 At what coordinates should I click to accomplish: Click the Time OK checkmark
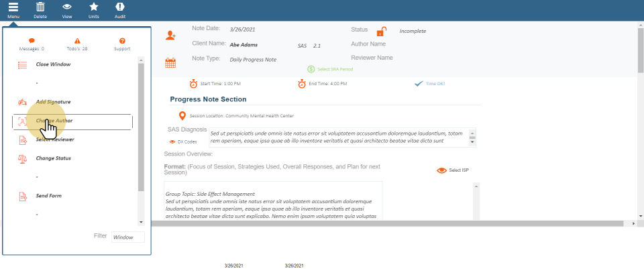click(x=419, y=84)
